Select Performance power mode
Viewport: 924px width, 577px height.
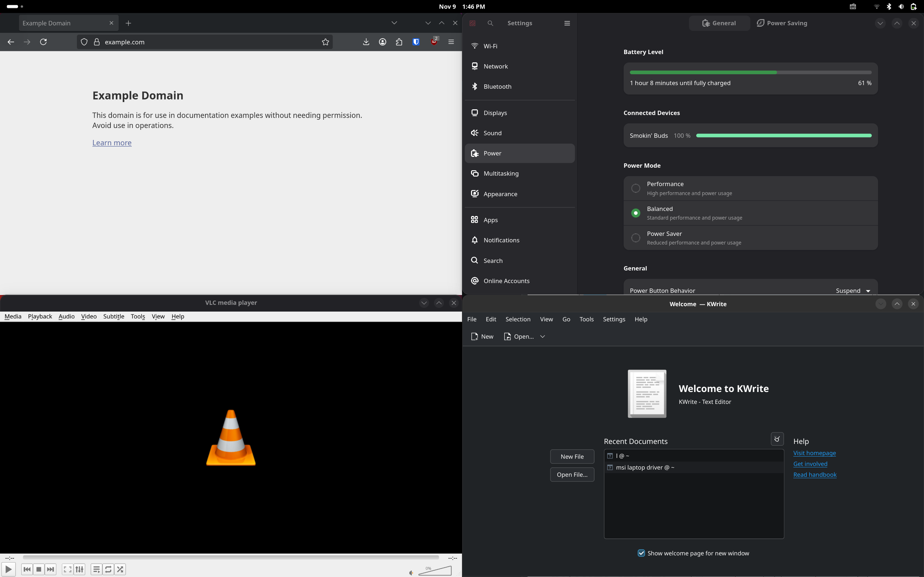click(636, 188)
